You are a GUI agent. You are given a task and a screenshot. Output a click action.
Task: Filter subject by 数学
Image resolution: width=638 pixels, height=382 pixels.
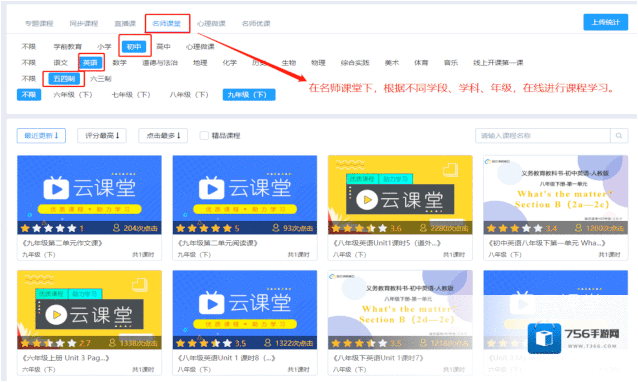pyautogui.click(x=120, y=63)
